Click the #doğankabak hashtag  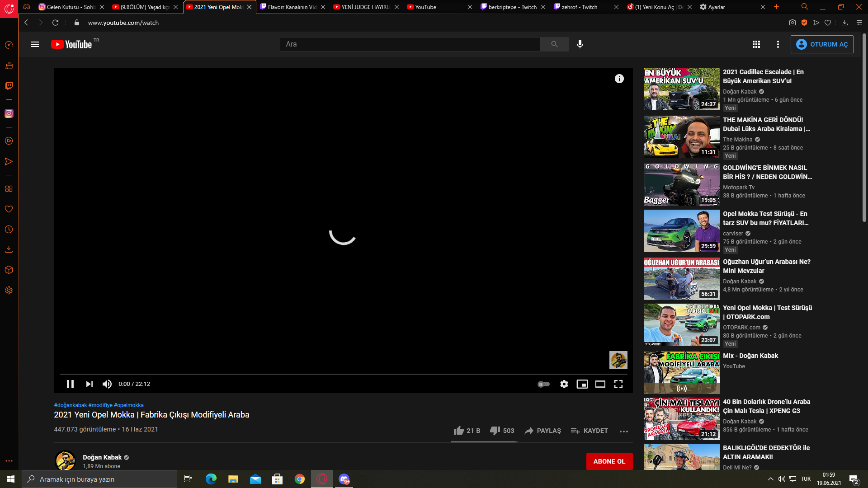(x=71, y=405)
